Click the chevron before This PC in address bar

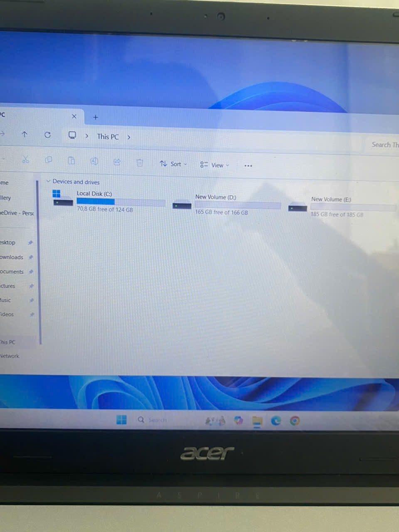tap(87, 136)
